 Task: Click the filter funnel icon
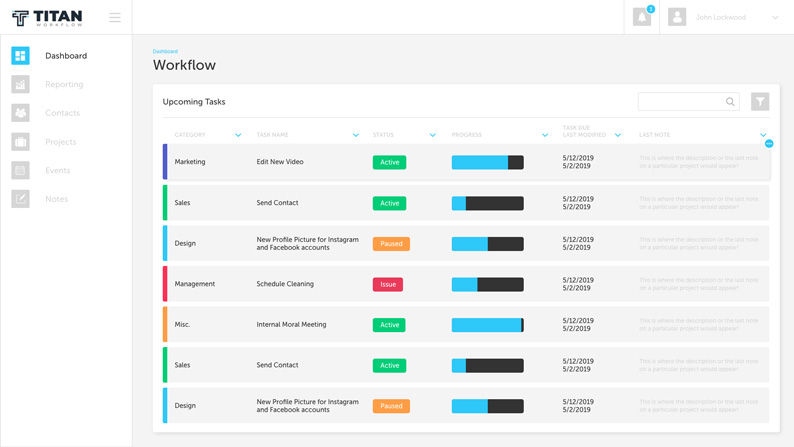760,101
